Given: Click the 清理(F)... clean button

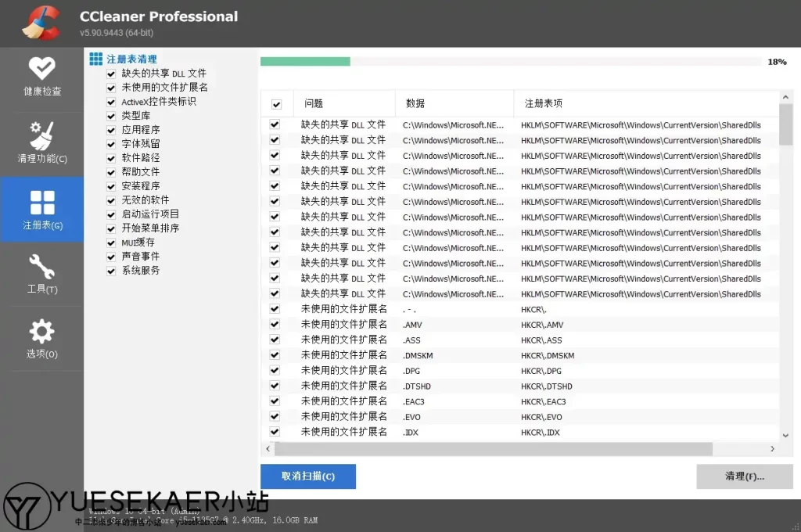Looking at the screenshot, I should tap(745, 476).
